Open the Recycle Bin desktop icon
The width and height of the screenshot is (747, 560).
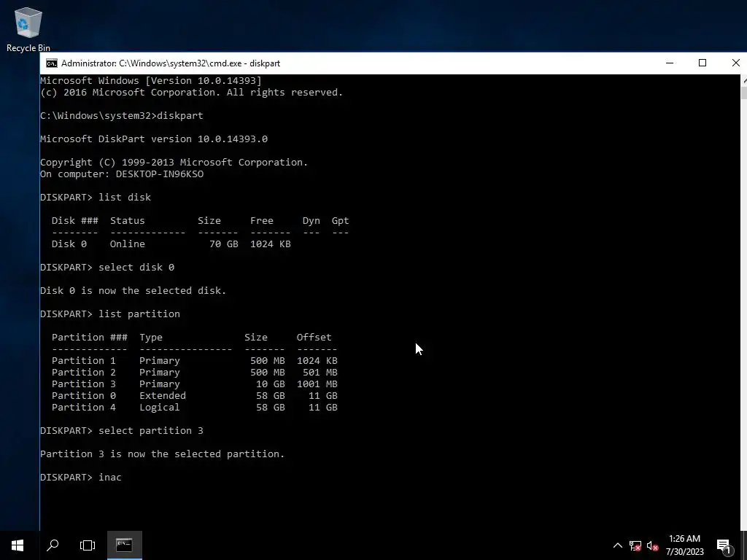pos(28,29)
